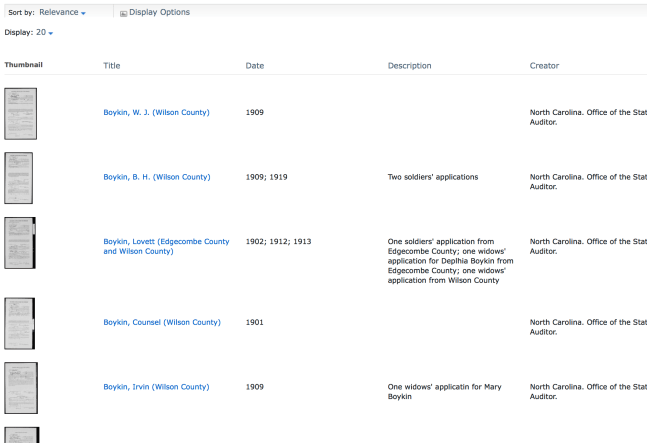Image resolution: width=647 pixels, height=443 pixels.
Task: Click thumbnail for Boykin, Counsel document
Action: click(x=20, y=323)
